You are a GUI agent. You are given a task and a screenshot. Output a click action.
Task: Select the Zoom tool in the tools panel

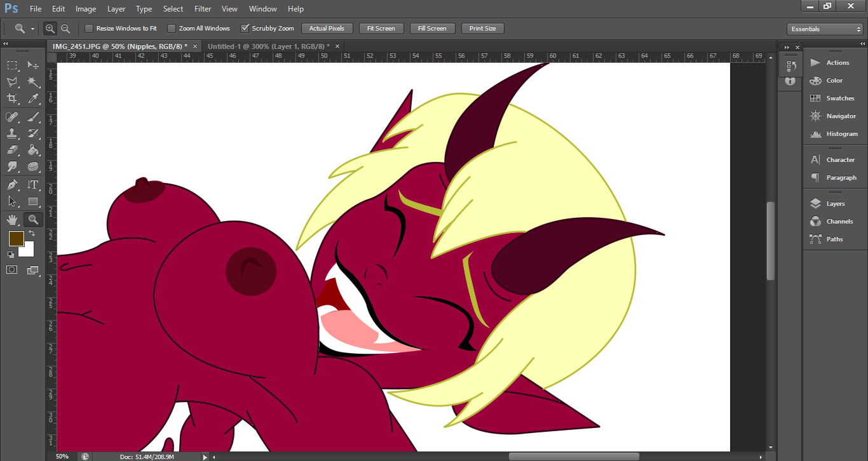pos(33,220)
